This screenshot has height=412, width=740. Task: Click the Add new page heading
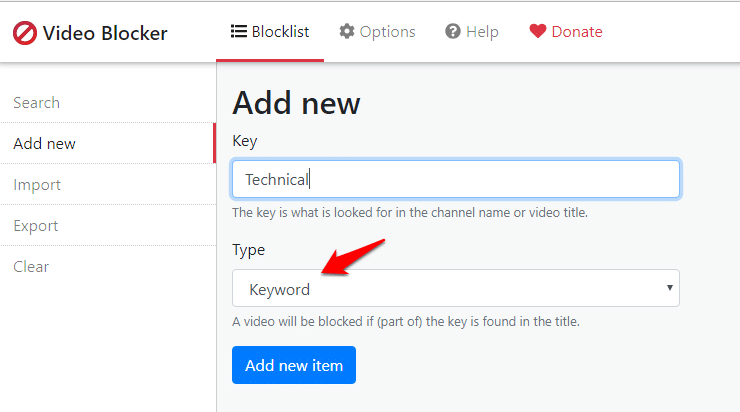tap(296, 103)
